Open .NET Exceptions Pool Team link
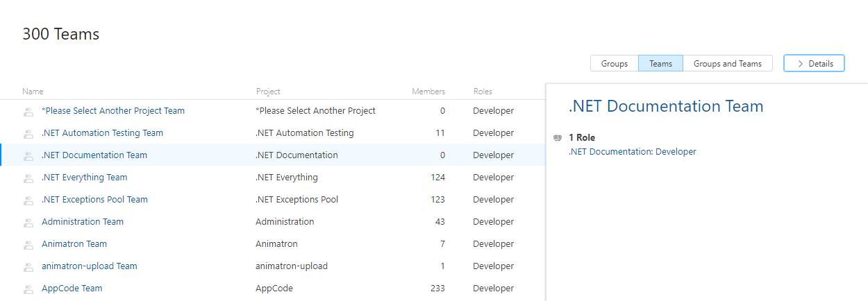Image resolution: width=868 pixels, height=301 pixels. click(94, 200)
